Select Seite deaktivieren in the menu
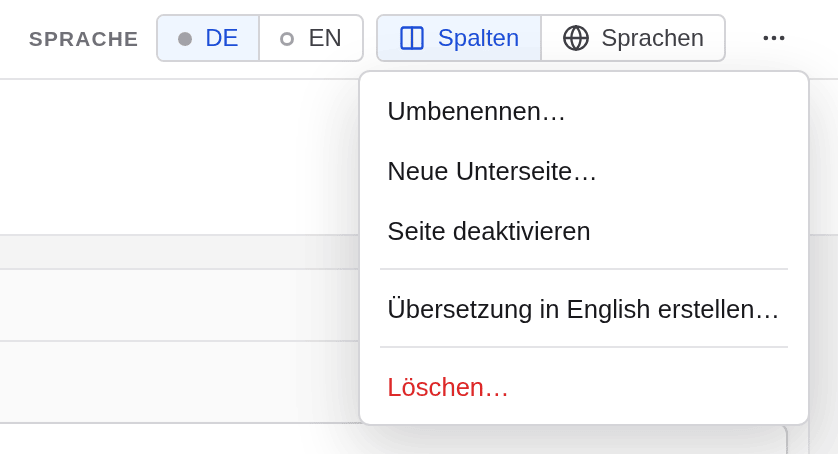Screen dimensions: 838x454 point(584,231)
